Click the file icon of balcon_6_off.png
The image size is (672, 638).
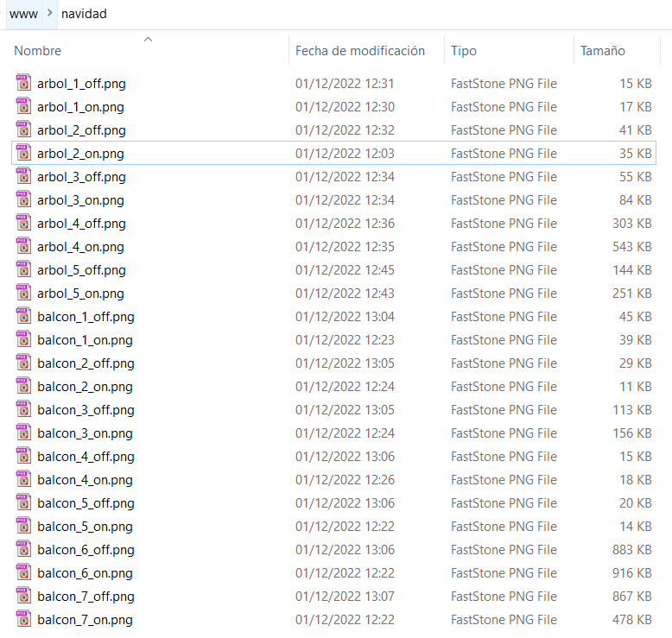tap(23, 549)
